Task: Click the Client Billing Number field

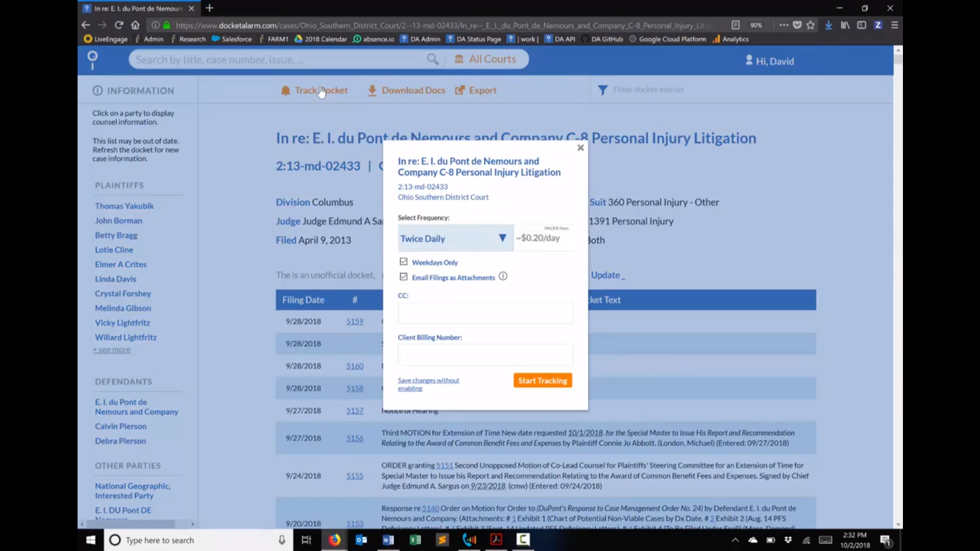Action: [x=485, y=355]
